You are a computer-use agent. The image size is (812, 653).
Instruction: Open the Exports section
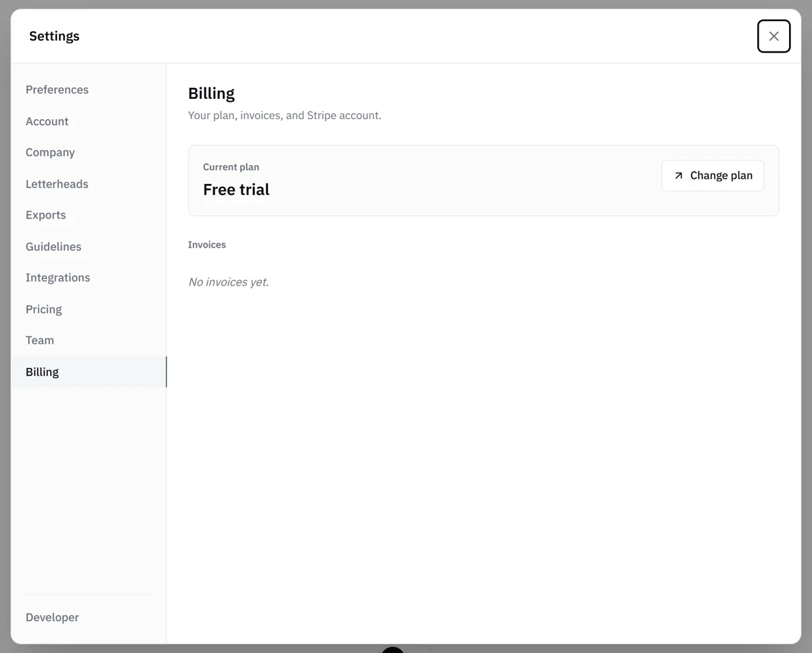click(89, 215)
